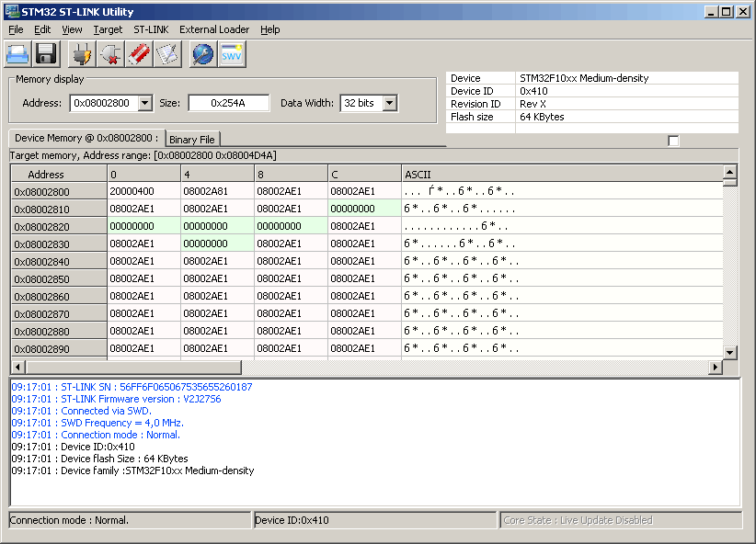Viewport: 756px width, 544px height.
Task: Select the memory cell at row 0x08002800 column 0
Action: click(143, 191)
